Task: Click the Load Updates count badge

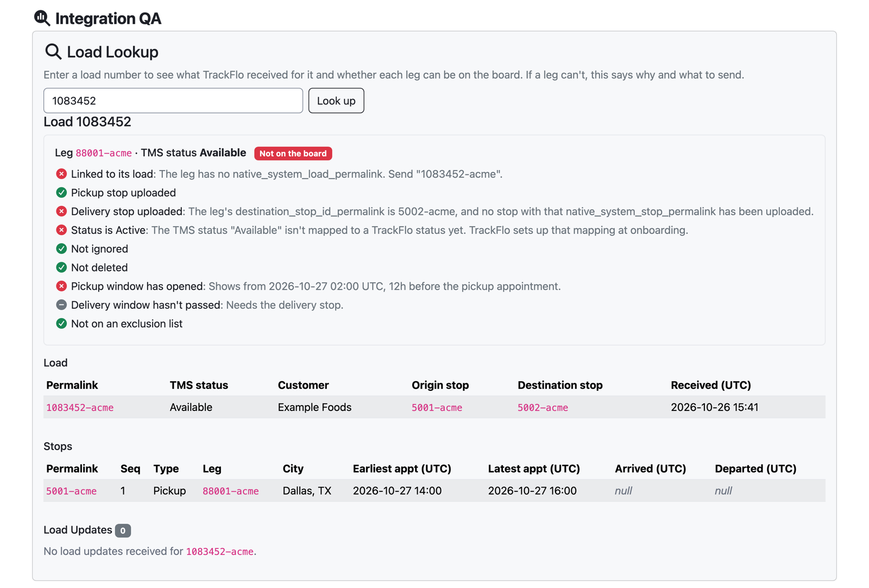Action: pyautogui.click(x=123, y=530)
